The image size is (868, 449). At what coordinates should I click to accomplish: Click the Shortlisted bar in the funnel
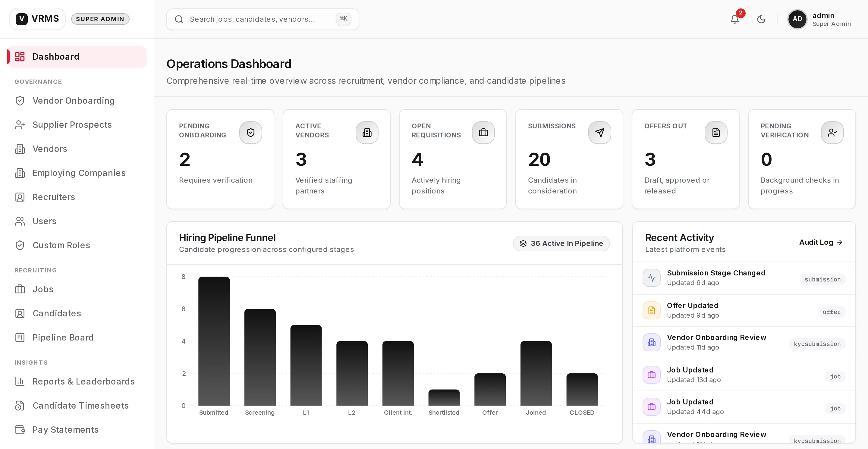(x=444, y=397)
